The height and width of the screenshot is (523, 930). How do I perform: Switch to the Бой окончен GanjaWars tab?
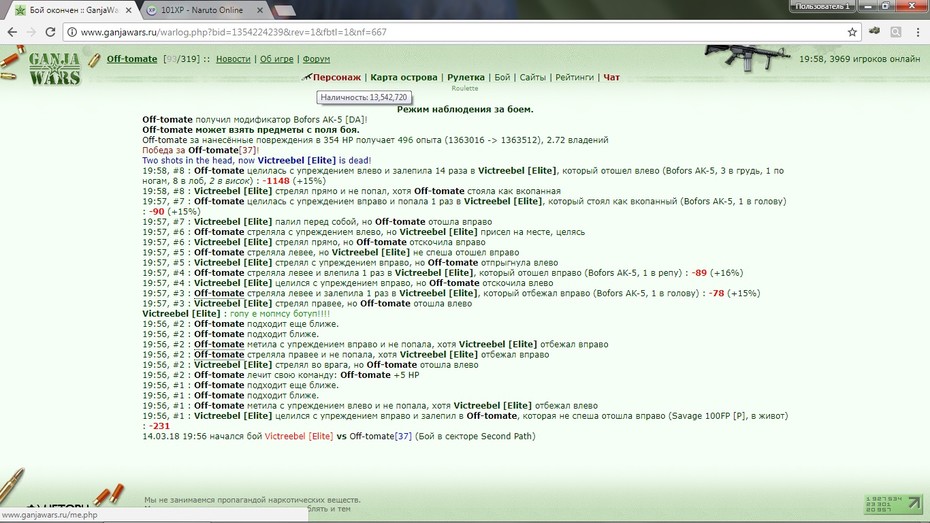click(x=74, y=10)
